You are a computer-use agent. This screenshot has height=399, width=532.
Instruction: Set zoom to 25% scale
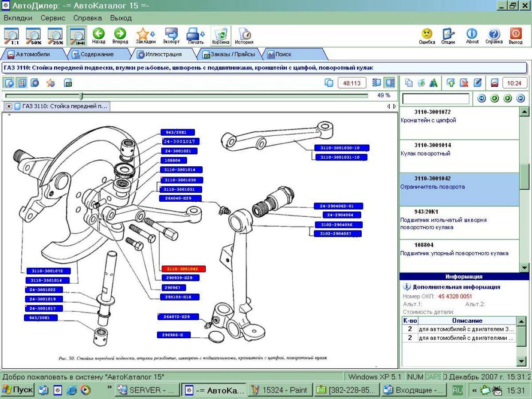click(55, 36)
